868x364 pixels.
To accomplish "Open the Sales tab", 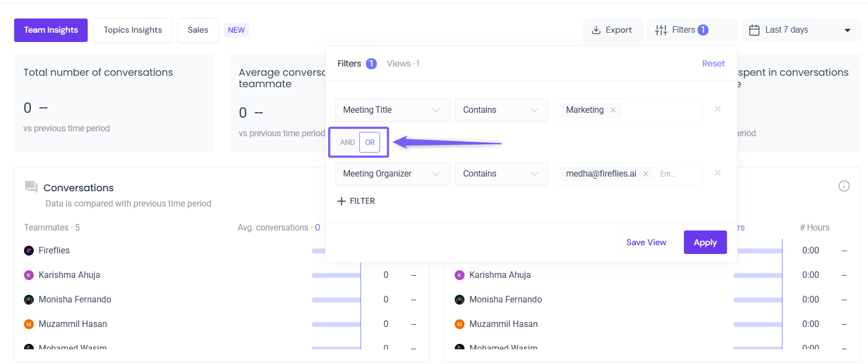I will tap(198, 30).
